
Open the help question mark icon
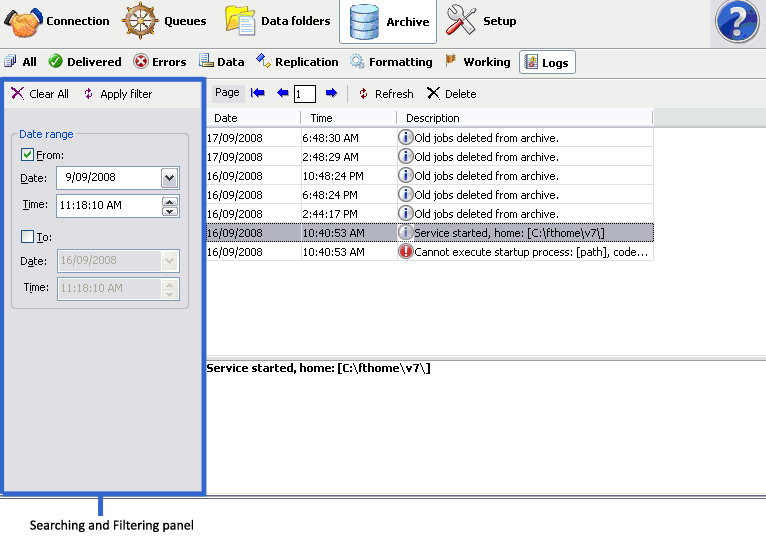point(739,22)
